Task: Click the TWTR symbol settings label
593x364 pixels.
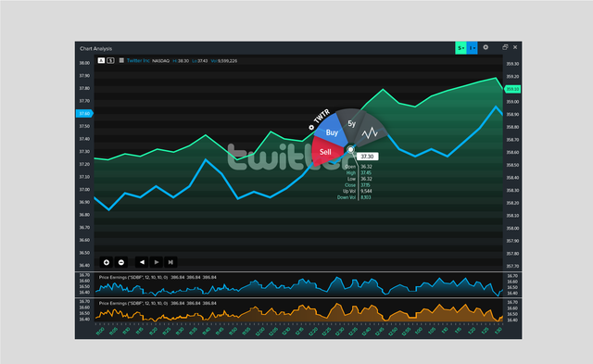Action: (x=320, y=119)
